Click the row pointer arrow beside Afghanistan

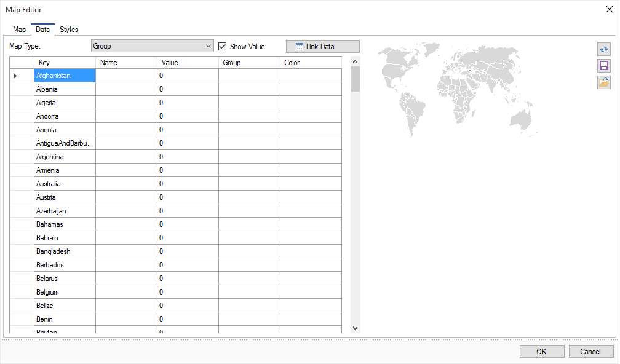click(x=15, y=76)
